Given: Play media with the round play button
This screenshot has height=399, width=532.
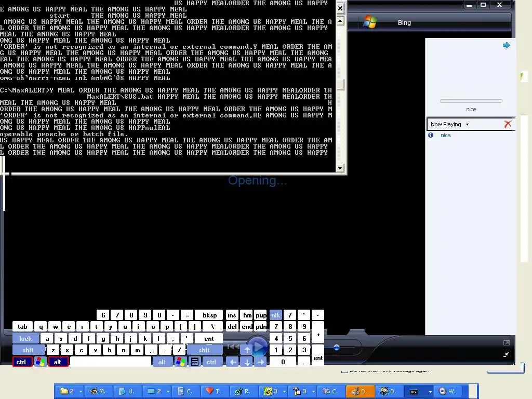Looking at the screenshot, I should (258, 347).
